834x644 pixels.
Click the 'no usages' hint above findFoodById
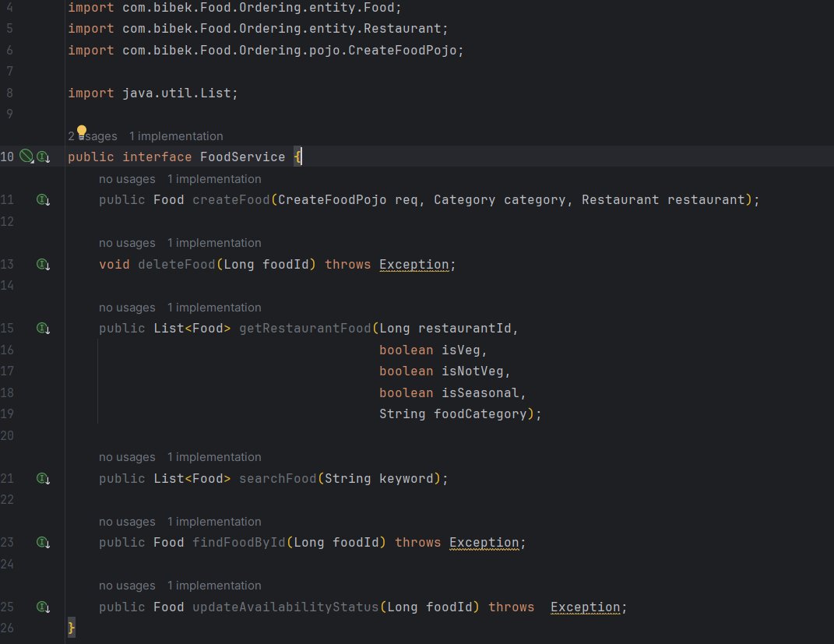[127, 522]
